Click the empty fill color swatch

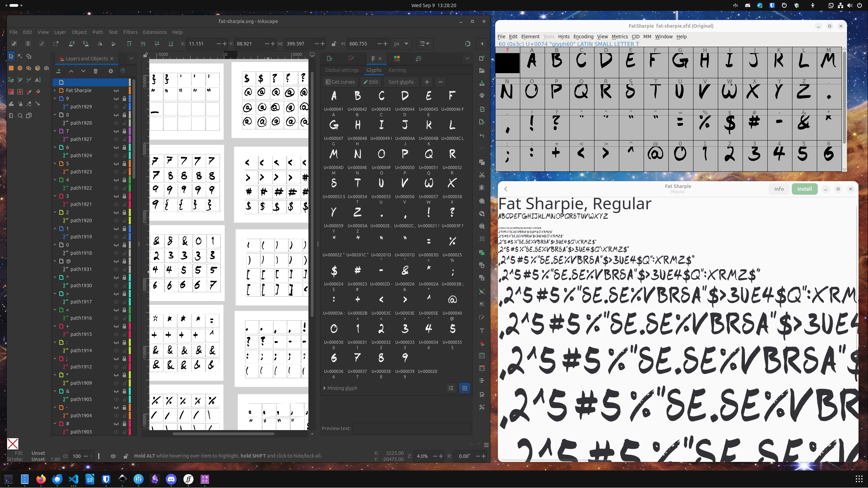(13, 444)
